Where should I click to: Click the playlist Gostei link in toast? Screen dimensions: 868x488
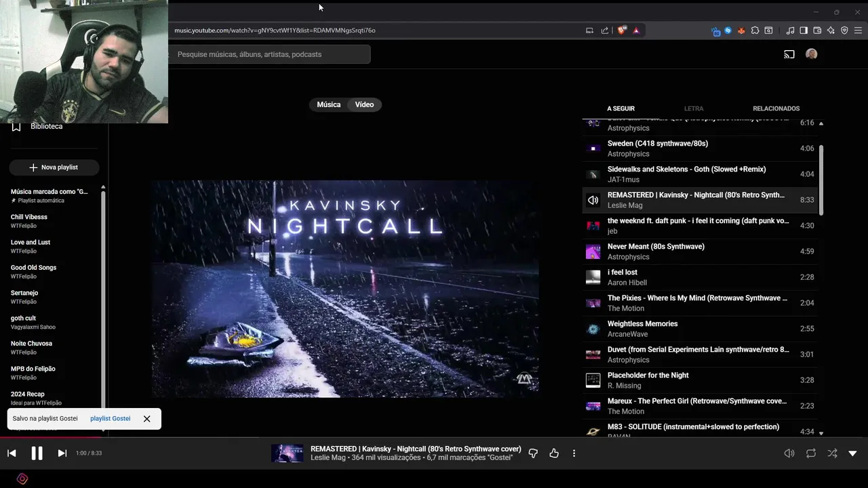click(110, 419)
